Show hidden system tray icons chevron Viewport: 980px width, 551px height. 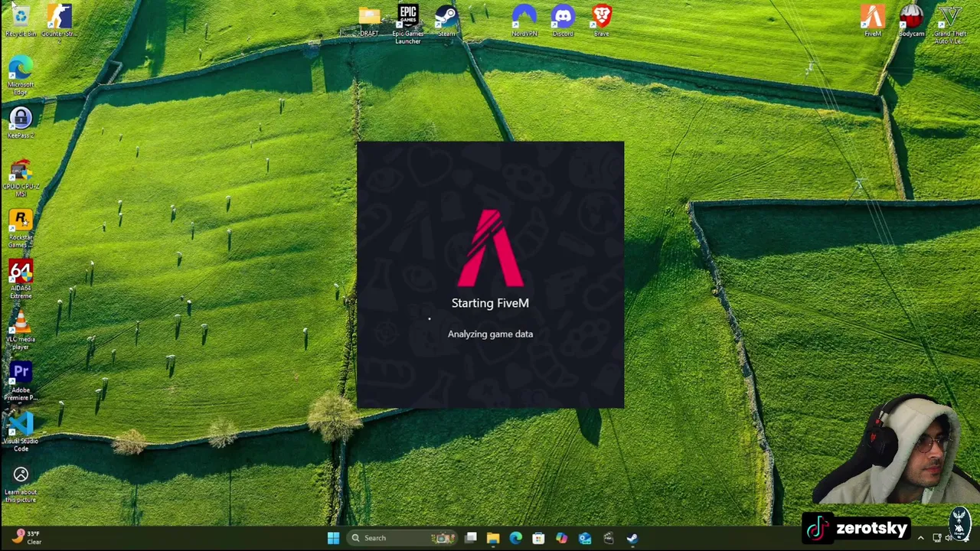click(x=920, y=538)
